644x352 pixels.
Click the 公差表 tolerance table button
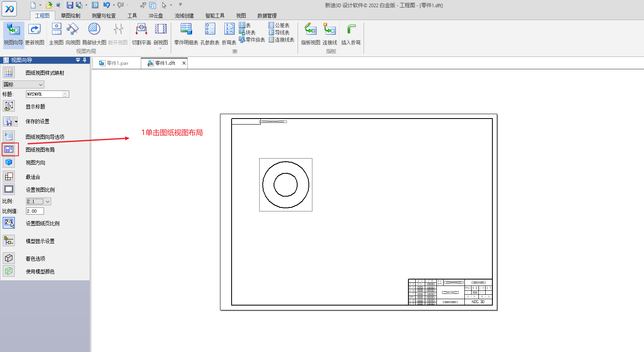click(279, 25)
